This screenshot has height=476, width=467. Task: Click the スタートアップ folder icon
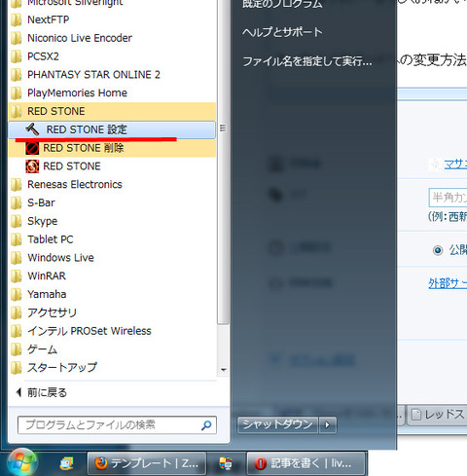[x=16, y=368]
